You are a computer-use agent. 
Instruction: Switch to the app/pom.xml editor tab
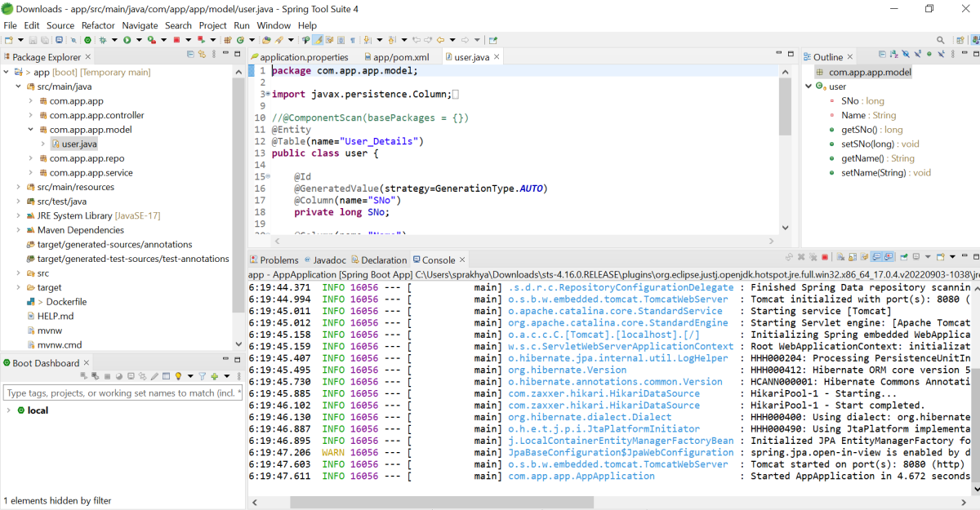pos(400,57)
